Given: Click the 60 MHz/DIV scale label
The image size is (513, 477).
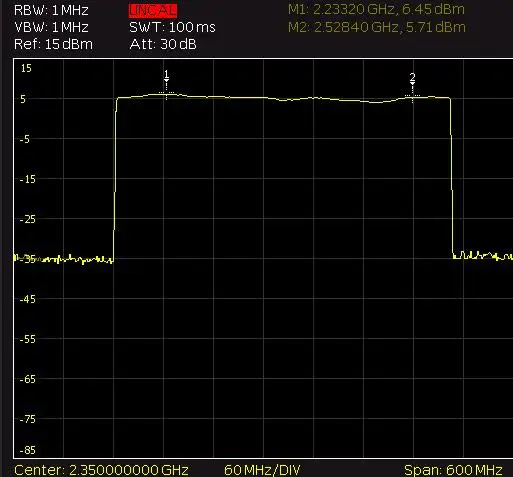Looking at the screenshot, I should coord(262,470).
